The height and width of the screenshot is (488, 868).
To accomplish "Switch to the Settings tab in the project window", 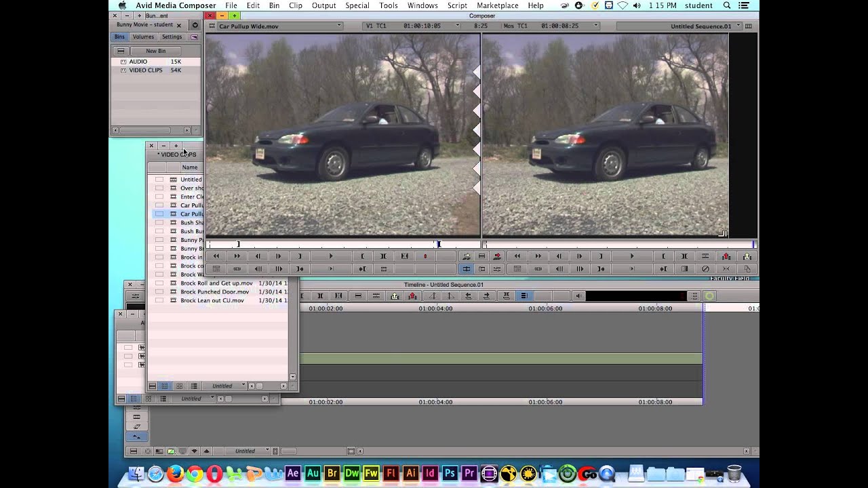I will pyautogui.click(x=172, y=37).
